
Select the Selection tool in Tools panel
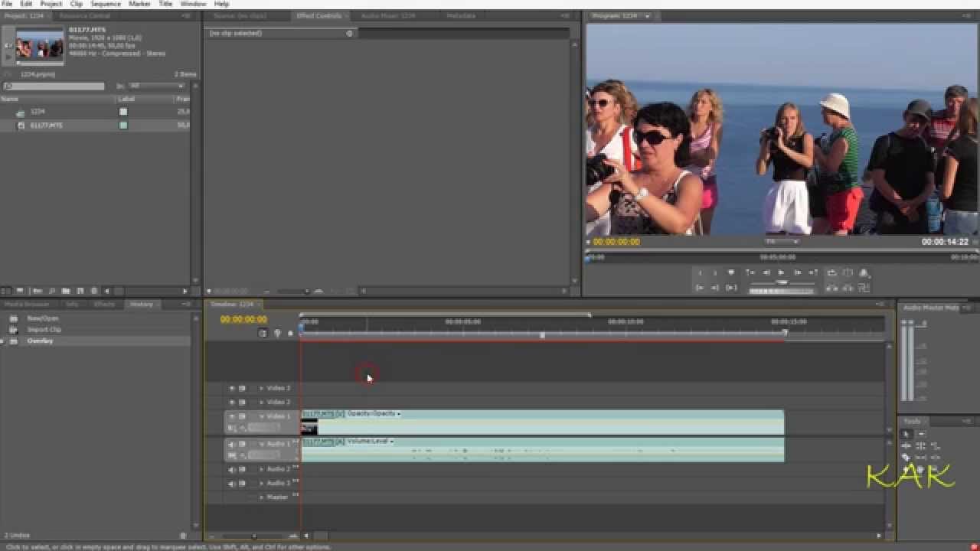906,434
